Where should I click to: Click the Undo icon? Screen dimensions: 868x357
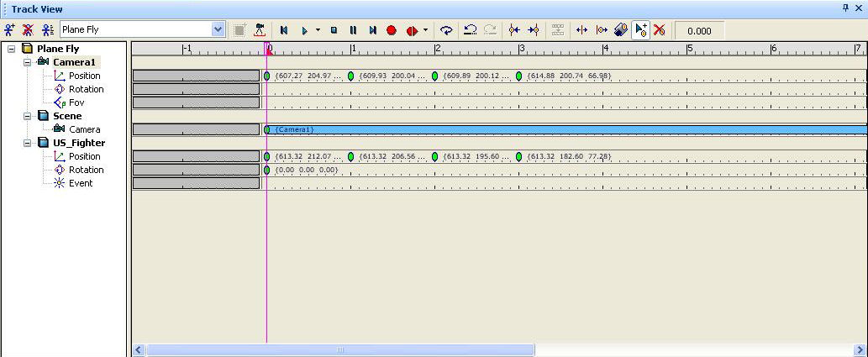click(x=470, y=30)
